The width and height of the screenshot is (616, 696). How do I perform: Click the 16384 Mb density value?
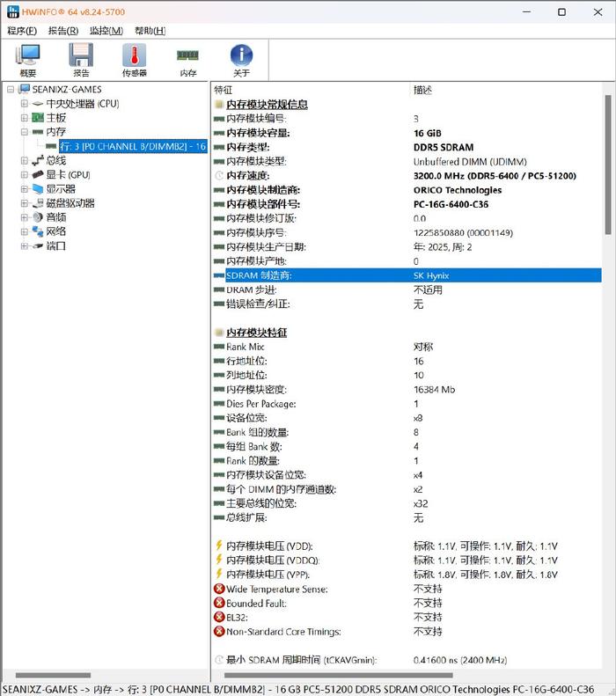click(x=434, y=389)
